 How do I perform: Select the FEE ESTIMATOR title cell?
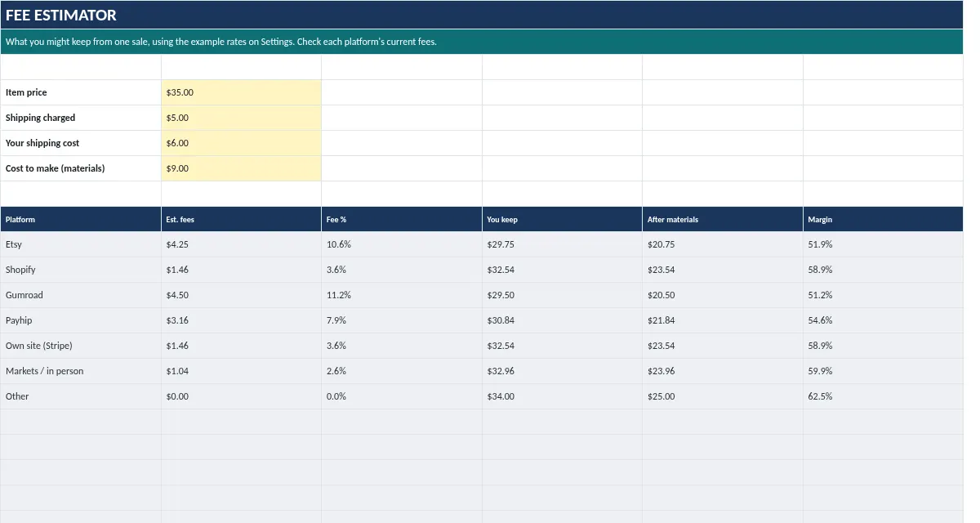click(x=482, y=15)
